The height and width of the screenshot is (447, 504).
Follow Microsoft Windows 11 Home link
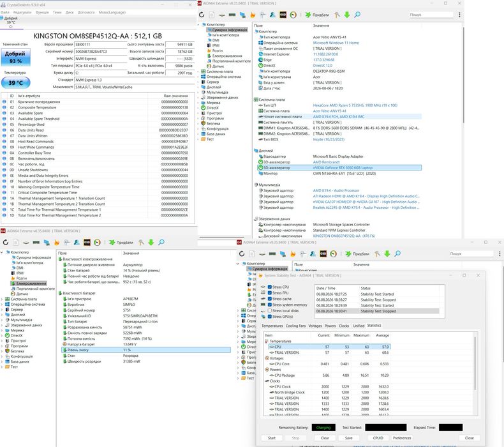click(x=336, y=43)
